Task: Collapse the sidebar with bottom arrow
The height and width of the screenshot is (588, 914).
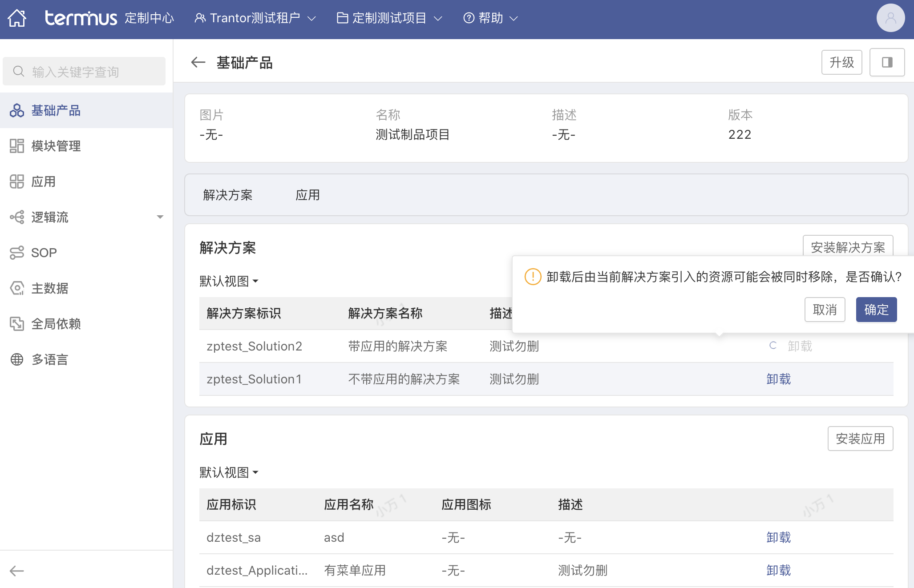Action: tap(17, 571)
